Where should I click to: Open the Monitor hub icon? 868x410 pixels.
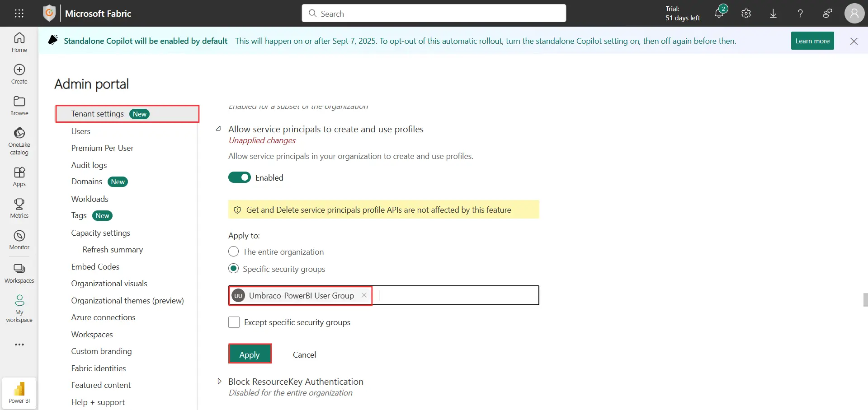pyautogui.click(x=19, y=240)
